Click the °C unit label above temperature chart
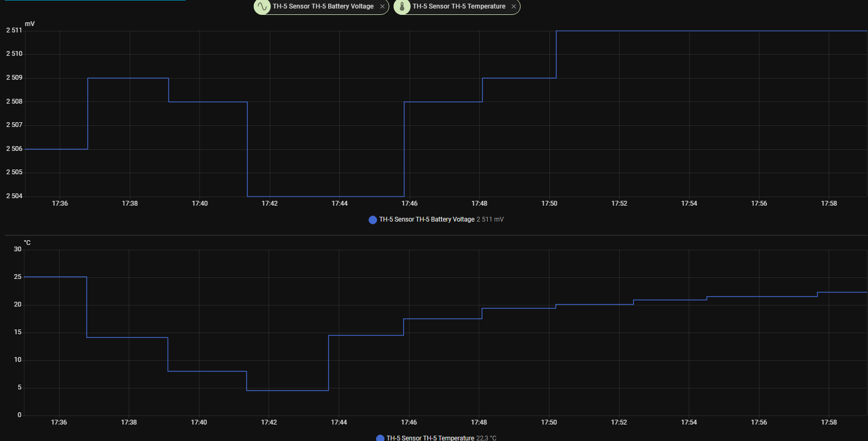The height and width of the screenshot is (441, 868). [27, 243]
